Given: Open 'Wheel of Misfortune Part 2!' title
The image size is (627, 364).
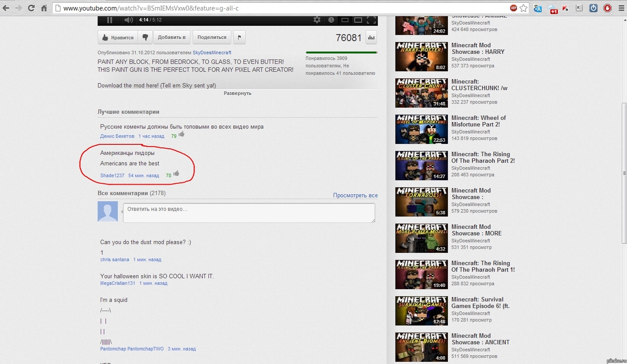Looking at the screenshot, I should click(479, 121).
